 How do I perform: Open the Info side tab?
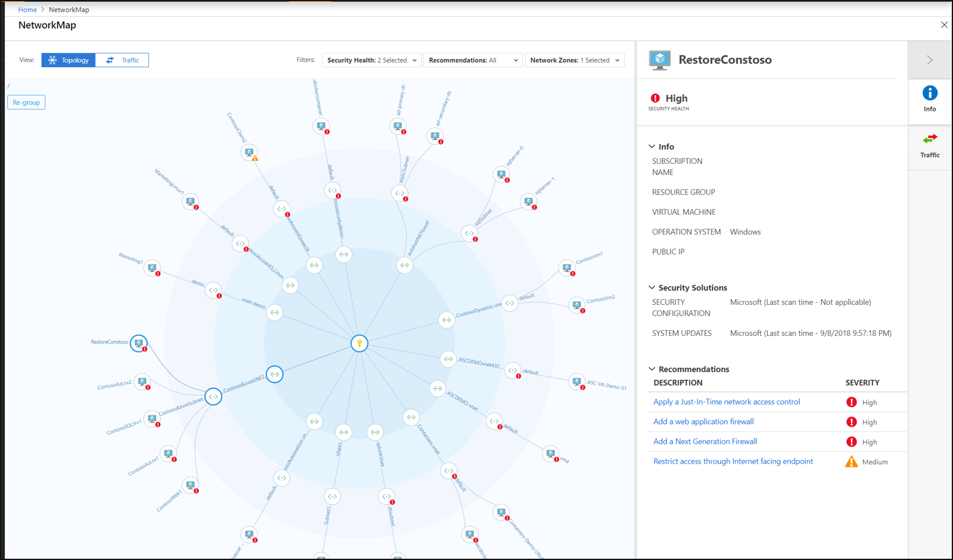click(x=929, y=99)
